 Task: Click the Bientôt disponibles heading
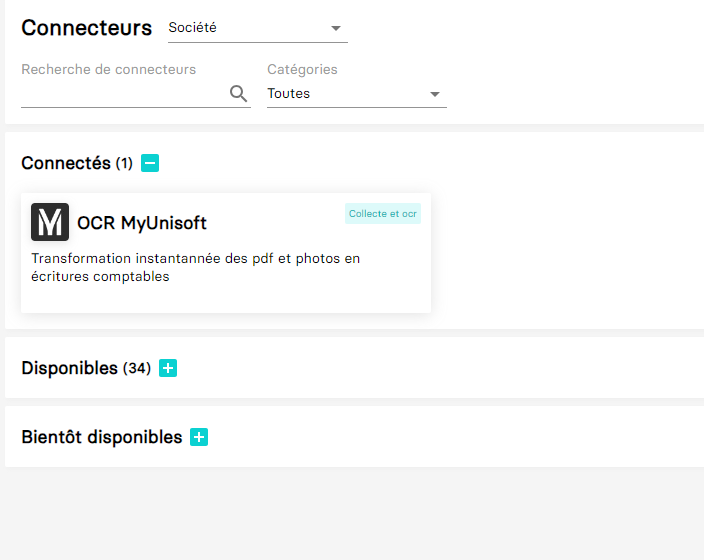pos(101,437)
